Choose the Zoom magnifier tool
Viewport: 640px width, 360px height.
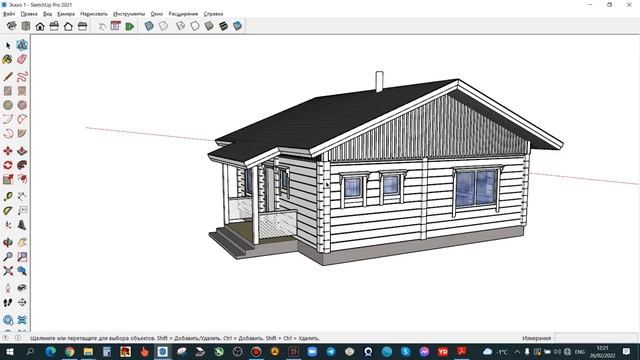pos(8,257)
